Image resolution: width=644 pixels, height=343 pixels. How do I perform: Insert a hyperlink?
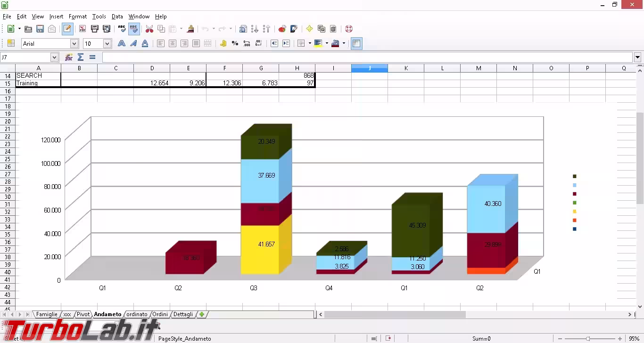click(243, 29)
